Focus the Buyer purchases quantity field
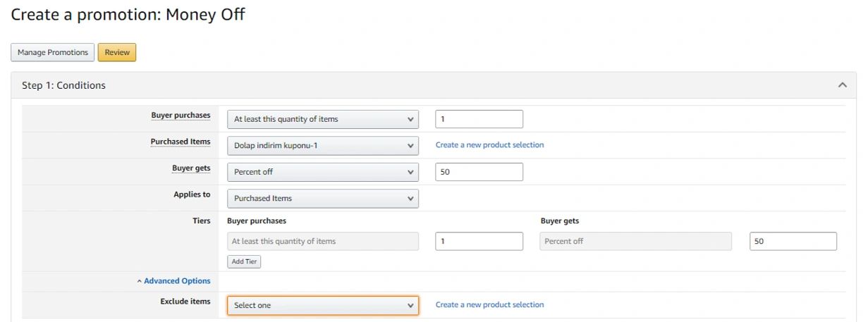868x322 pixels. 479,119
